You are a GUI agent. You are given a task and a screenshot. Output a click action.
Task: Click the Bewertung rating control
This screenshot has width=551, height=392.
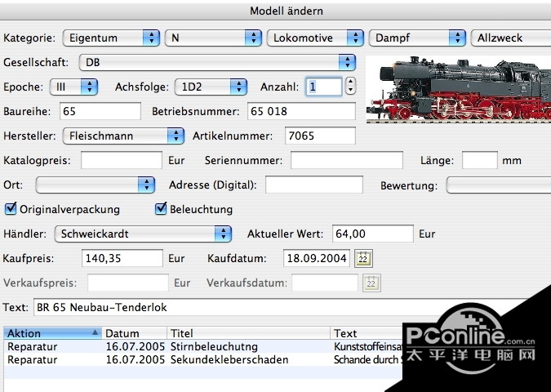499,185
